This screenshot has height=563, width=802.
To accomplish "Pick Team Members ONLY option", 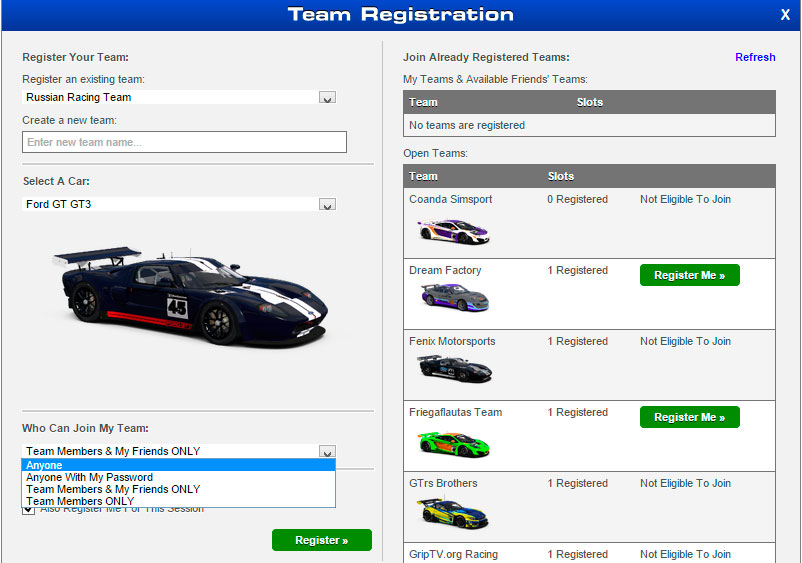I will (178, 501).
